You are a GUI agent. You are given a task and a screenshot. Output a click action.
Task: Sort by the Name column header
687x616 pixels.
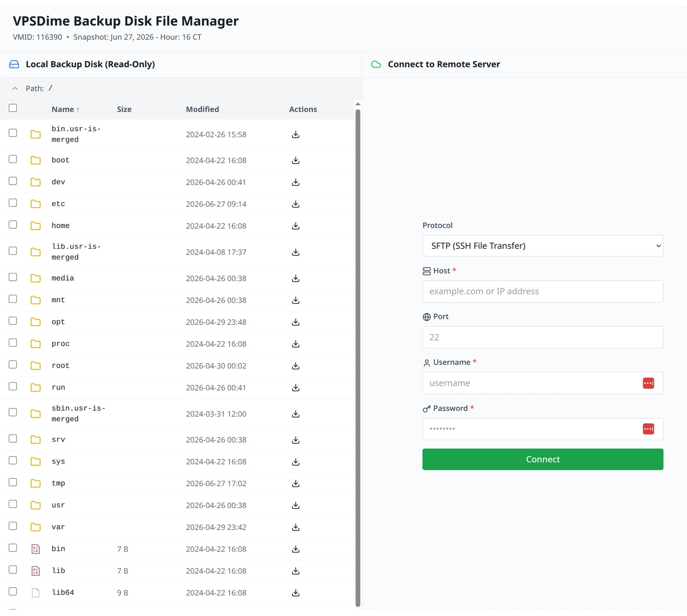pos(65,109)
